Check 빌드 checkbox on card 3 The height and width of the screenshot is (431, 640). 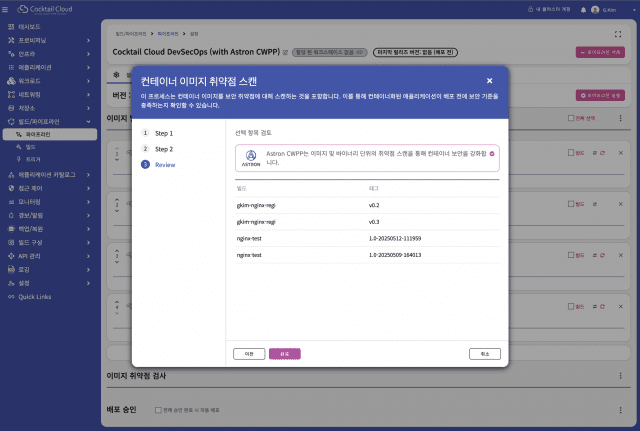click(571, 255)
